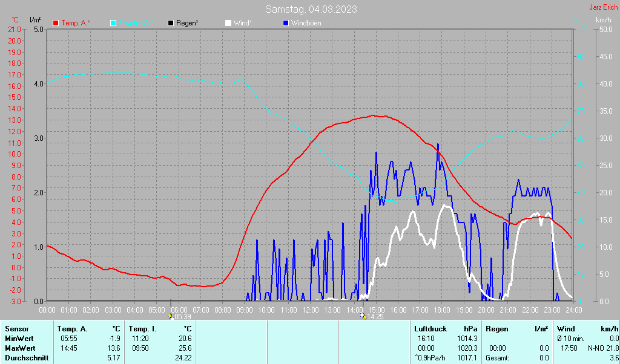The height and width of the screenshot is (364, 620).
Task: Click the 'l/m²' unit label above the chart
Action: pos(36,20)
